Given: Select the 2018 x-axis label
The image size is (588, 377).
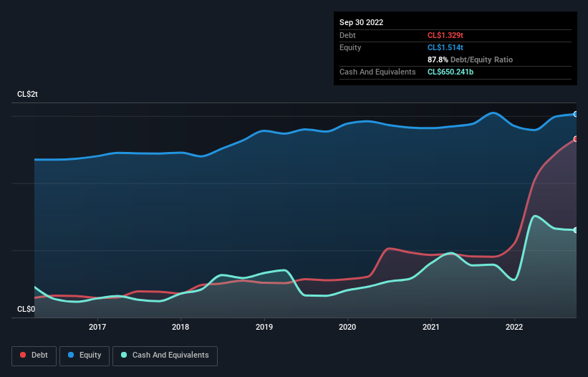Looking at the screenshot, I should 181,328.
